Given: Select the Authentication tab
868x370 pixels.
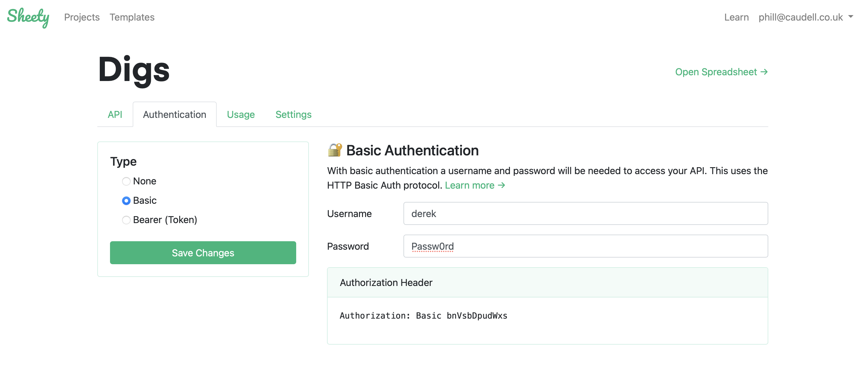Looking at the screenshot, I should click(174, 115).
